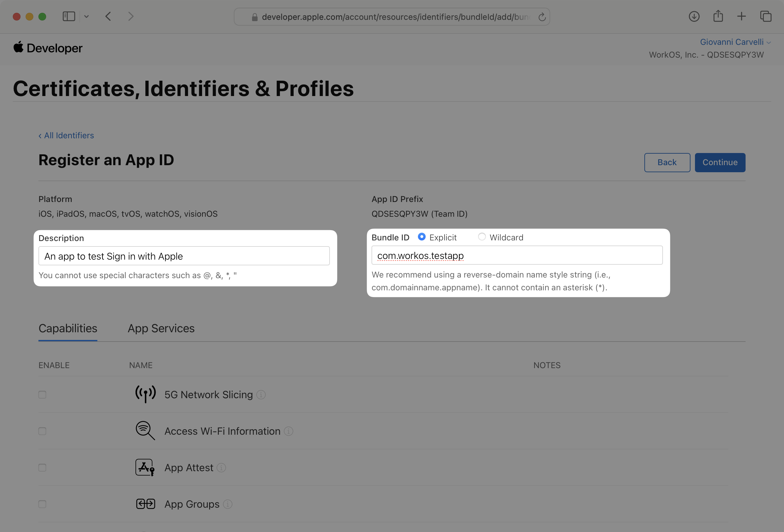Click info icon beside App Groups
784x532 pixels.
228,504
